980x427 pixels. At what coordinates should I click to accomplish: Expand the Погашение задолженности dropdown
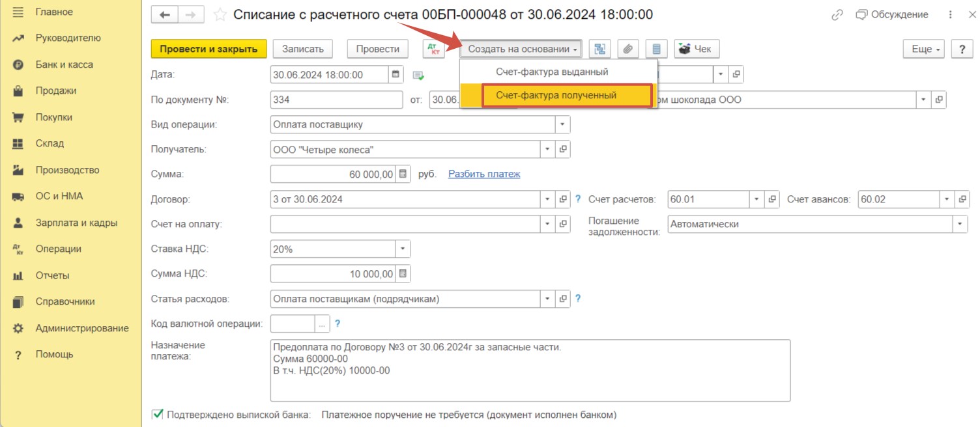click(960, 224)
